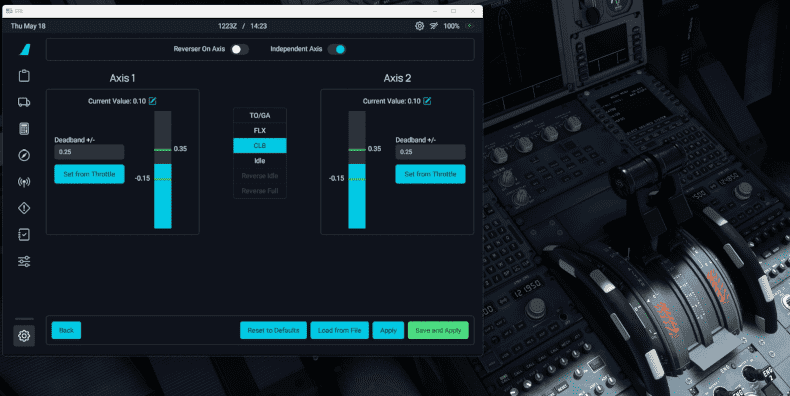The height and width of the screenshot is (396, 790).
Task: Click the Save and Apply button
Action: [438, 331]
